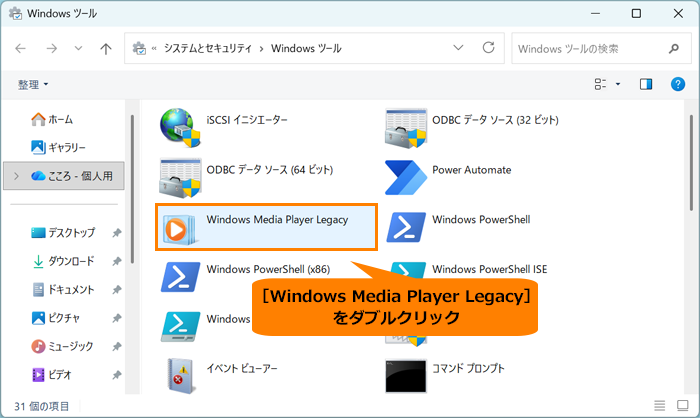Open ピクチャ quick access folder
Screen dimensions: 700x418
[56, 318]
